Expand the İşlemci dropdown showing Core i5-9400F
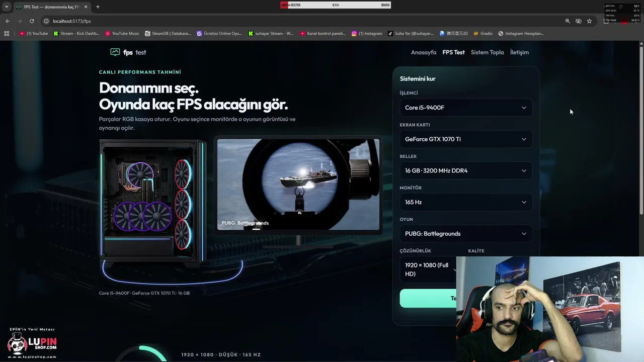 pyautogui.click(x=466, y=108)
